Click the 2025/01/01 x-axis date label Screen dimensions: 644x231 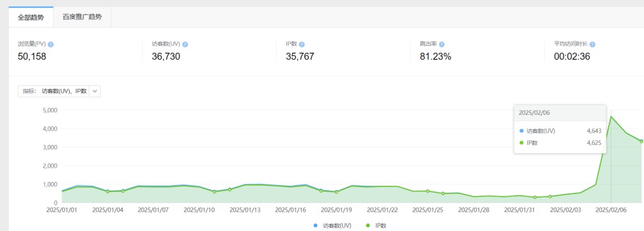tap(62, 210)
